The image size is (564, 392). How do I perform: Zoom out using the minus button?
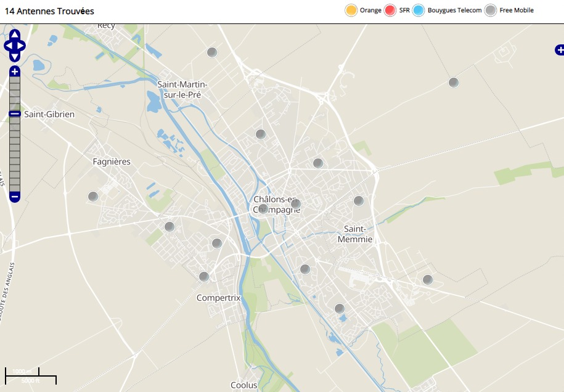(15, 197)
